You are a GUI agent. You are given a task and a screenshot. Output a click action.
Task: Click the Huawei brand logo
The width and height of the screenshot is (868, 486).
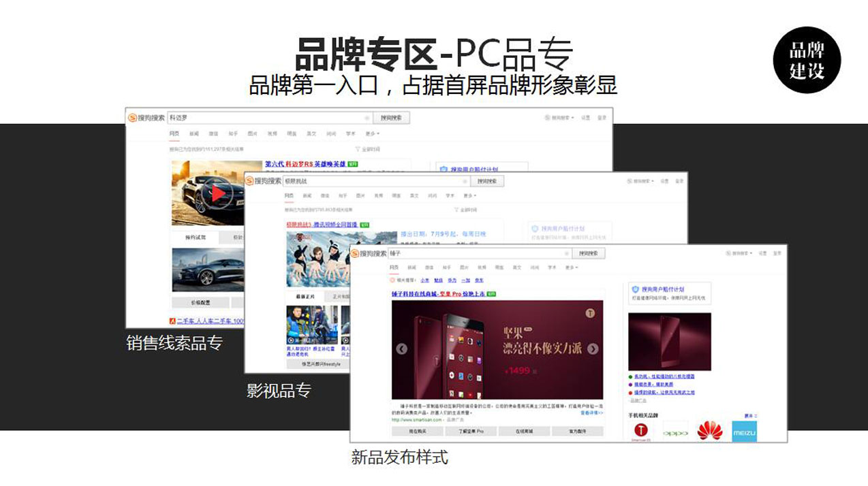point(709,430)
